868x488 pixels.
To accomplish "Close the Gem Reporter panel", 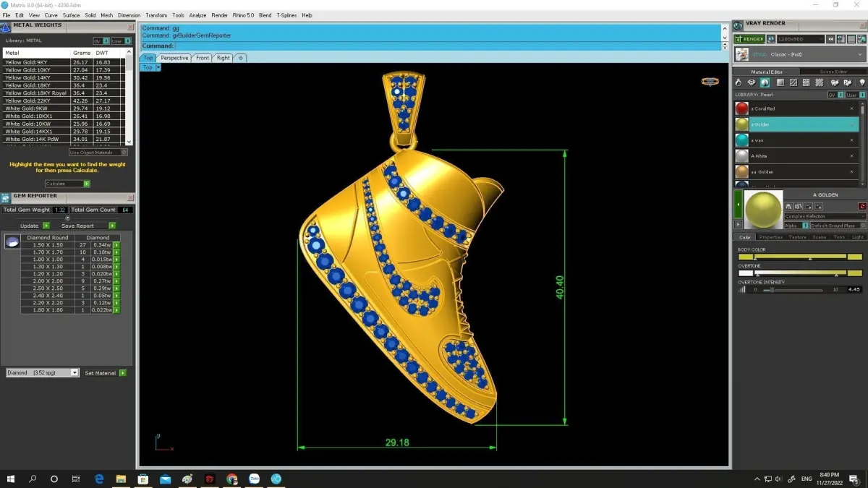I will [x=130, y=197].
